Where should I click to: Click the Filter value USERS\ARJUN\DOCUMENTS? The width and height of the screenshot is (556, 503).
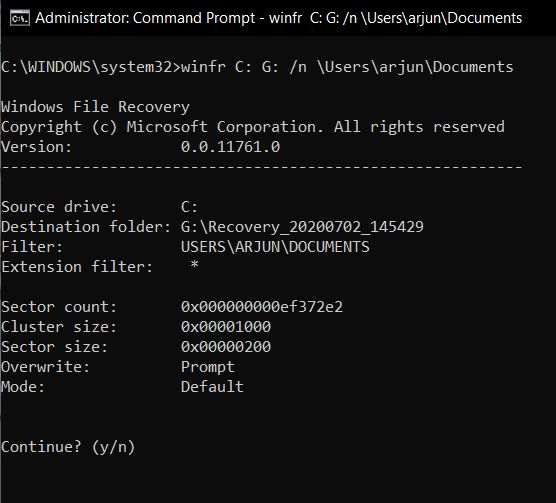[275, 247]
